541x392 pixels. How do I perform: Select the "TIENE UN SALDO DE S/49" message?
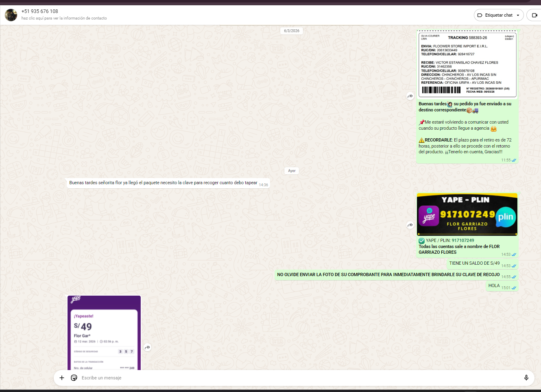click(x=474, y=264)
